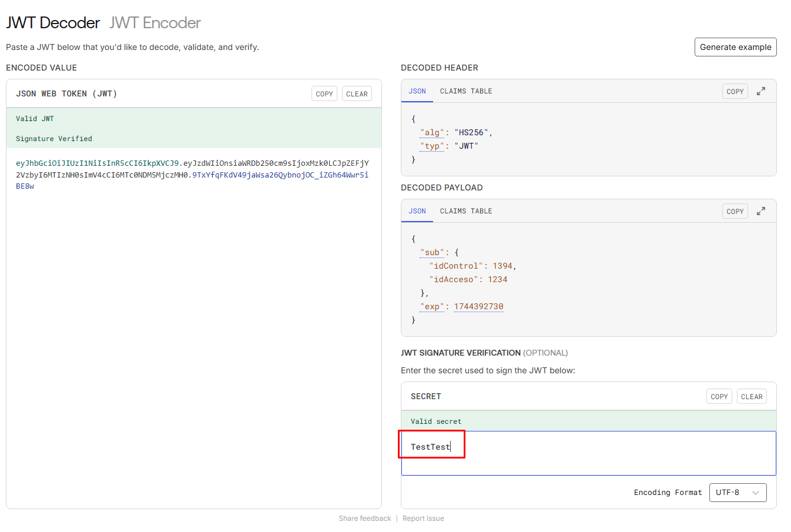Viewport: 791px width, 532px height.
Task: Copy the encoded JWT token
Action: click(324, 94)
